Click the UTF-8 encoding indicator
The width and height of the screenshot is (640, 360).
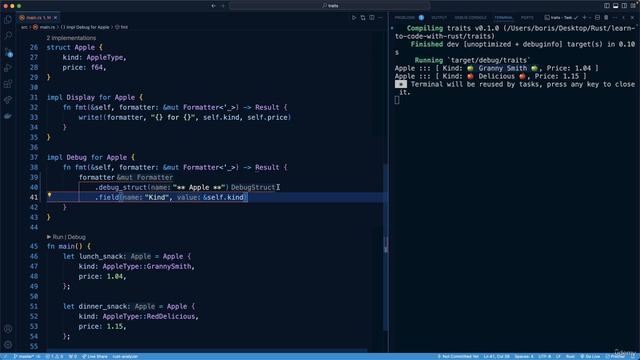tap(544, 356)
